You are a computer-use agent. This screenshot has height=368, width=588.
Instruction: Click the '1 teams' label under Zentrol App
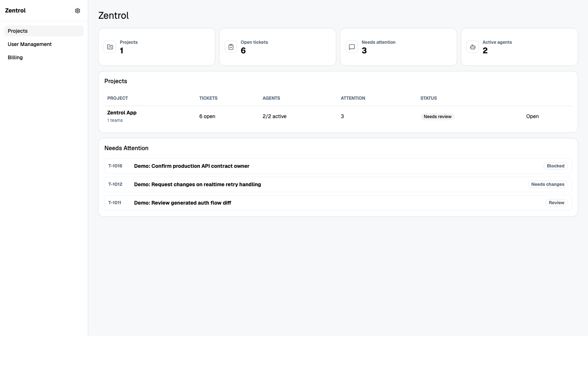[x=115, y=120]
